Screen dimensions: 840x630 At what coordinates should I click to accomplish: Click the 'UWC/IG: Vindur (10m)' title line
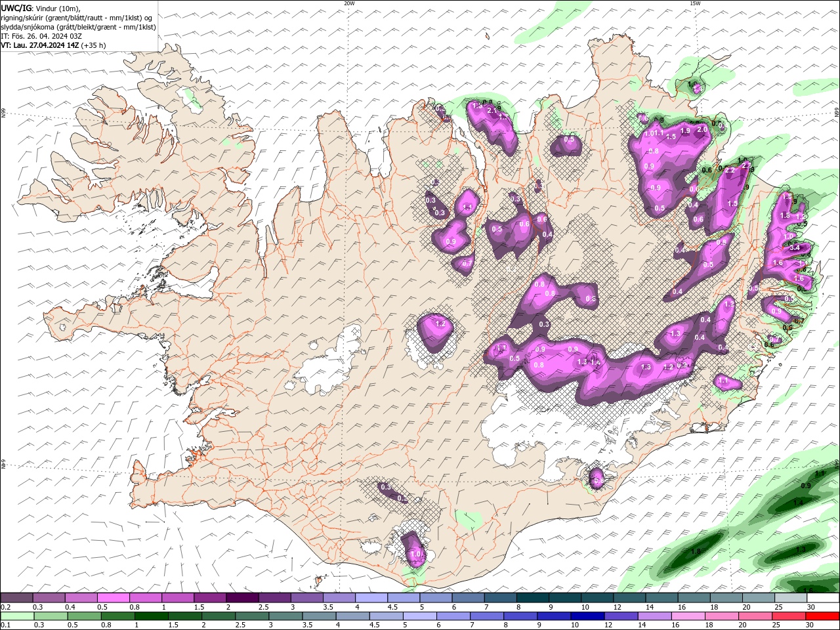point(40,8)
